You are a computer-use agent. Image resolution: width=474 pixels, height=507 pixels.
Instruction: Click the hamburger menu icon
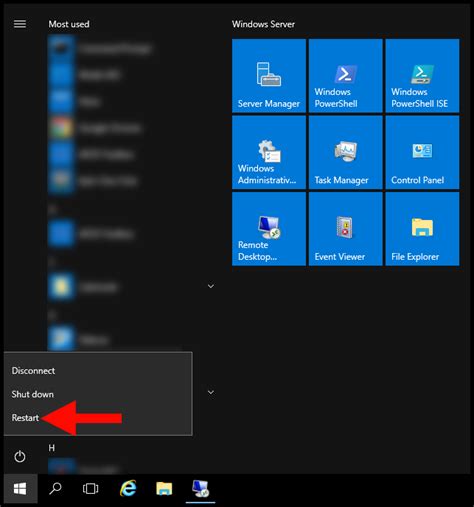click(x=20, y=24)
